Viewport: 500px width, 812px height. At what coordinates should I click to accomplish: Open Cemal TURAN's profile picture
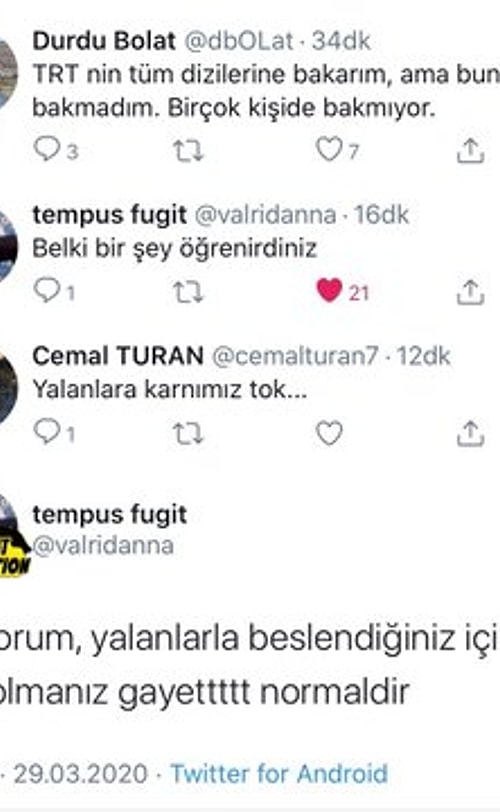(x=8, y=387)
